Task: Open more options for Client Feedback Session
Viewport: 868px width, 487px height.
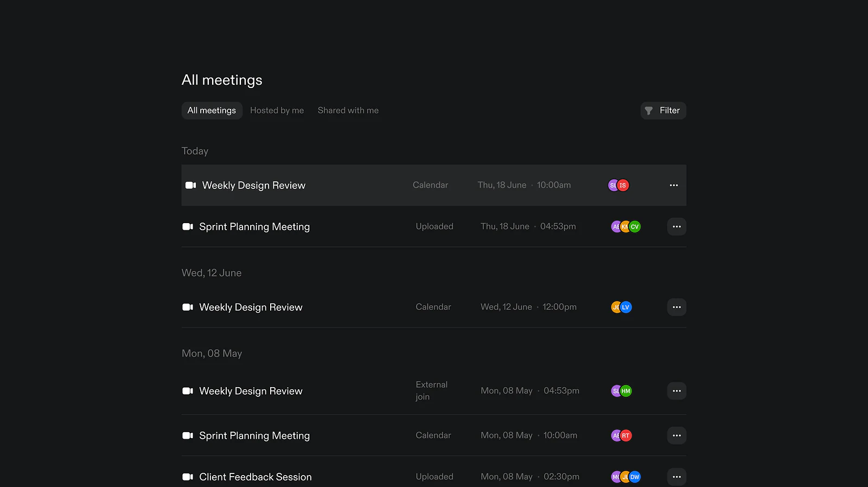Action: 676,477
